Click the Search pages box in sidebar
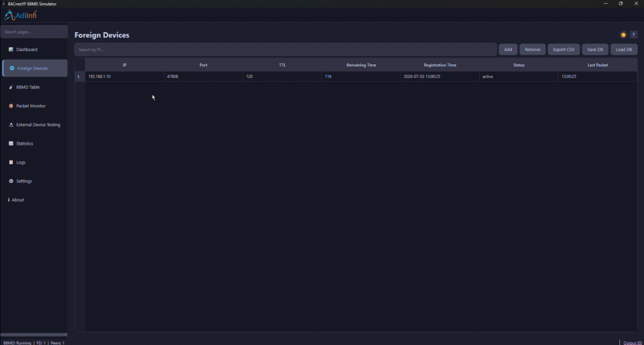 pyautogui.click(x=34, y=31)
